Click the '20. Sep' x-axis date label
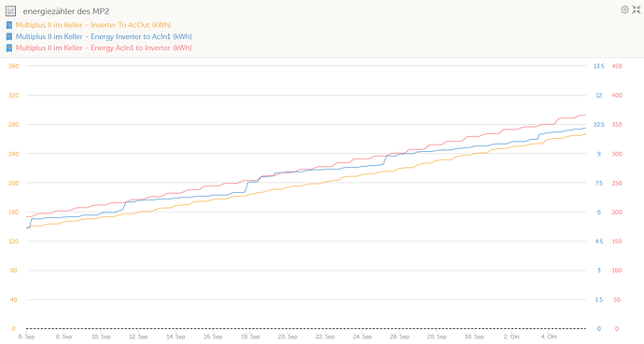This screenshot has height=344, width=644. pyautogui.click(x=287, y=337)
